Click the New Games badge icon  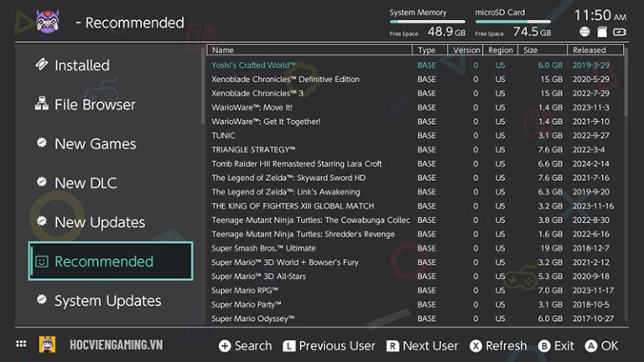pos(40,143)
